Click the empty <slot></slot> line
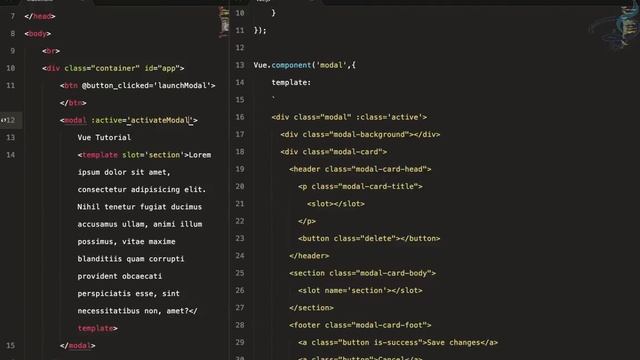Viewport: 640px width, 360px height. [336, 204]
